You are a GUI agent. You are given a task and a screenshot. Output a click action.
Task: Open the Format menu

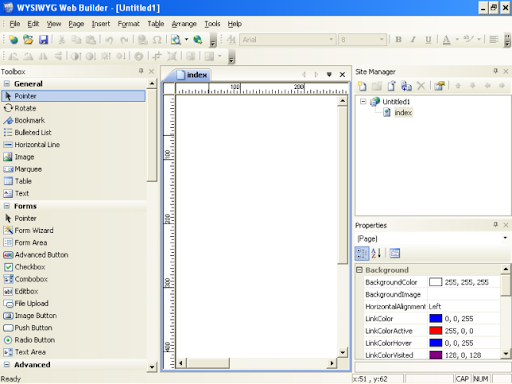coord(128,24)
